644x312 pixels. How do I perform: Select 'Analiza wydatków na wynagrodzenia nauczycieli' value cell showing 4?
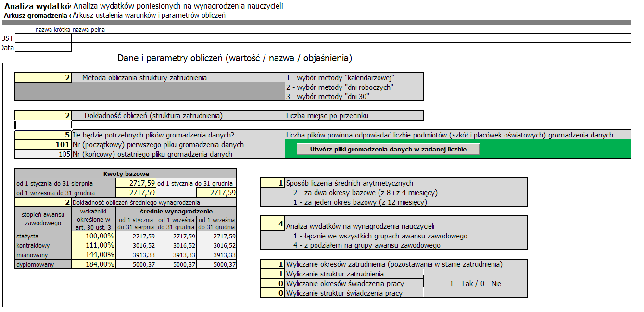(x=273, y=224)
